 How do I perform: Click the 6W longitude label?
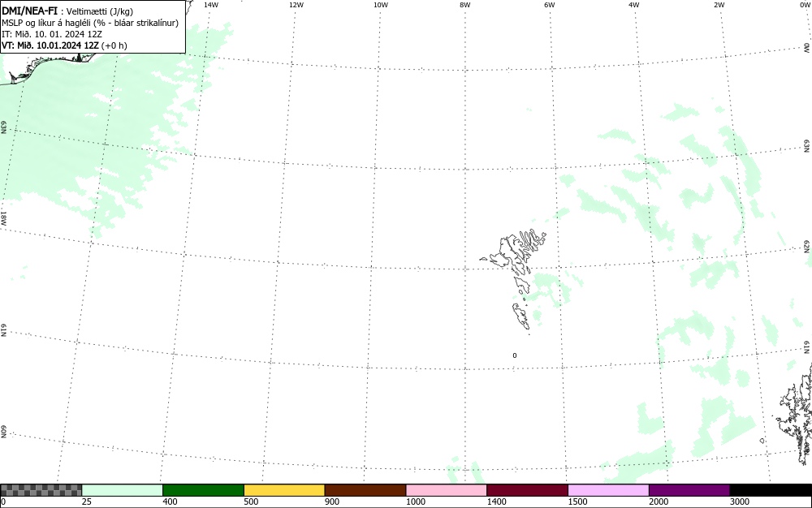point(550,5)
